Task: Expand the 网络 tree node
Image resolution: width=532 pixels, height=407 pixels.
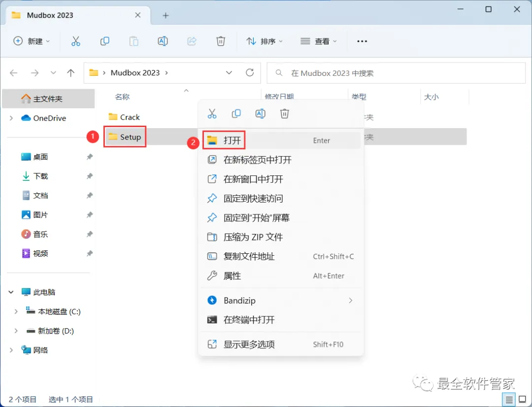Action: click(11, 350)
